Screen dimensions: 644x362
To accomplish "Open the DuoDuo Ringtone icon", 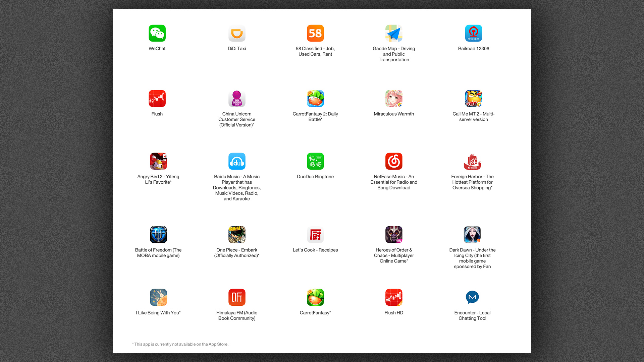I will point(315,161).
